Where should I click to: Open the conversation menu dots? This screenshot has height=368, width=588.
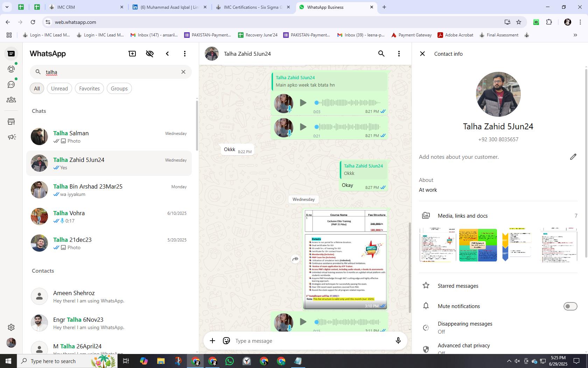399,54
